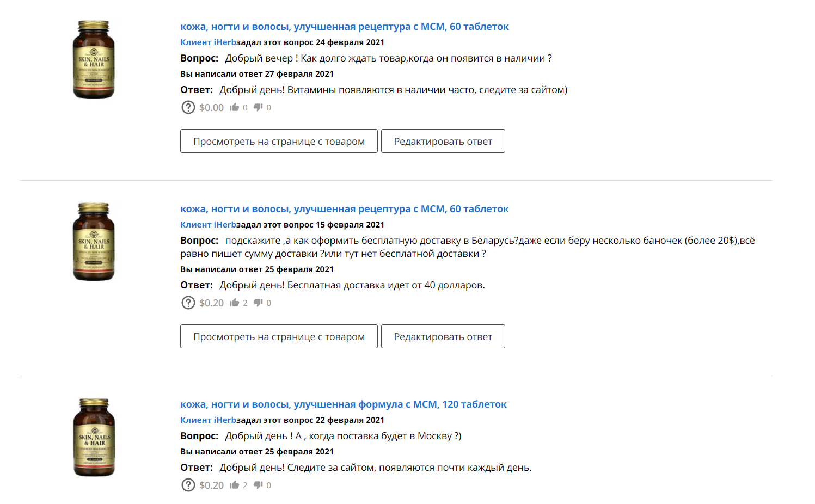Click the question mark icon under first answer

click(x=188, y=107)
